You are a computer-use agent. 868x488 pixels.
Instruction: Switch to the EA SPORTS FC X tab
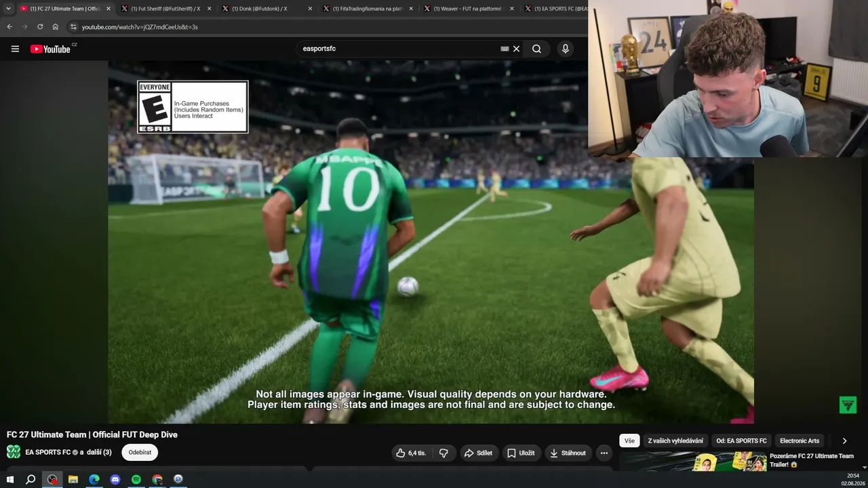[555, 9]
